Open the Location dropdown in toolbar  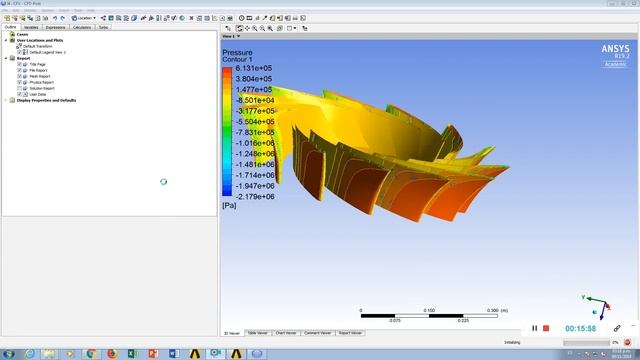click(84, 18)
